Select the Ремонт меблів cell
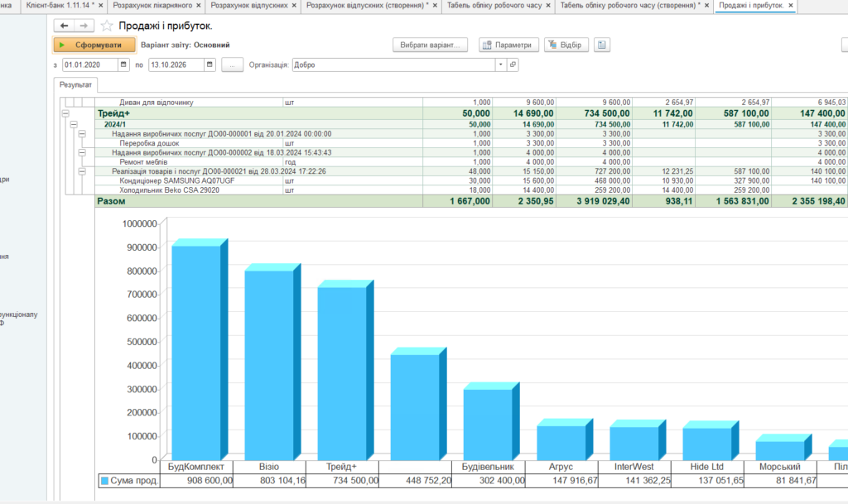The width and height of the screenshot is (848, 504). (189, 162)
